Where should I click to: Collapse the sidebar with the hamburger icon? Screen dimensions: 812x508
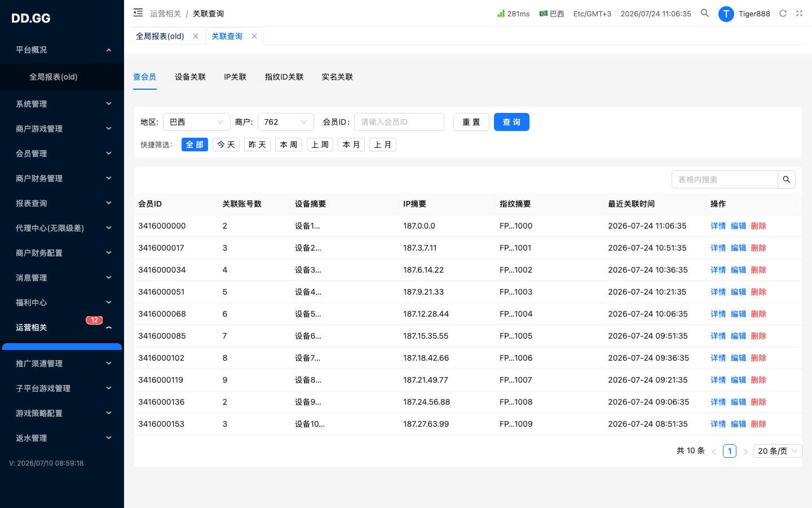click(138, 12)
